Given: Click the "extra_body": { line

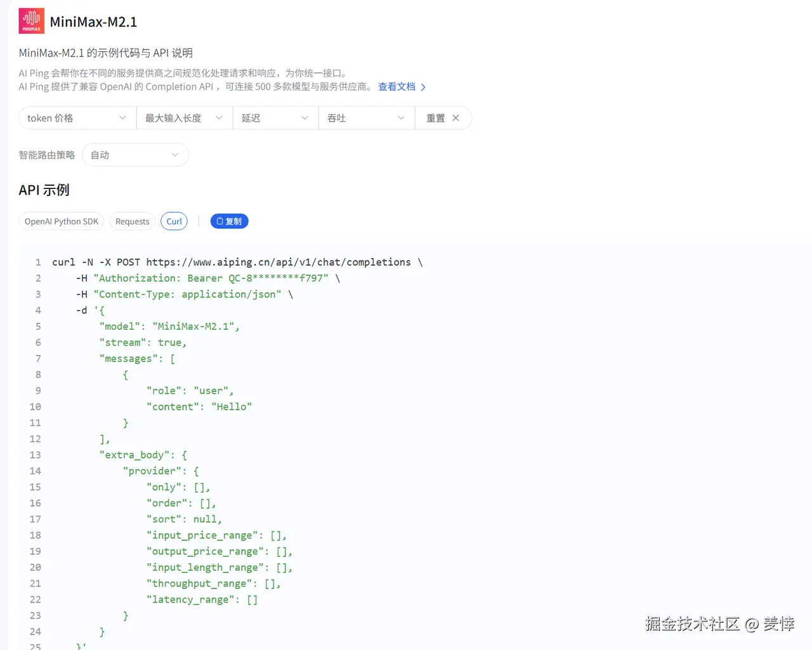Looking at the screenshot, I should click(x=143, y=455).
